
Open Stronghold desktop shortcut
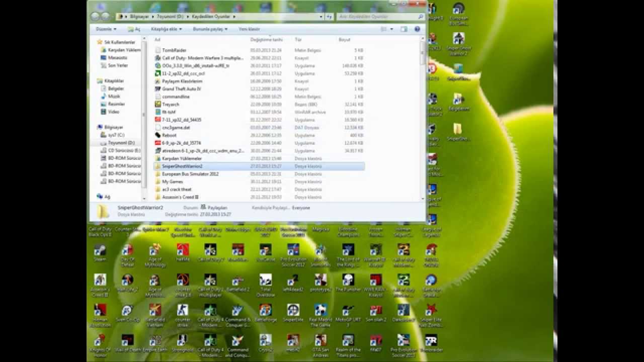click(183, 343)
